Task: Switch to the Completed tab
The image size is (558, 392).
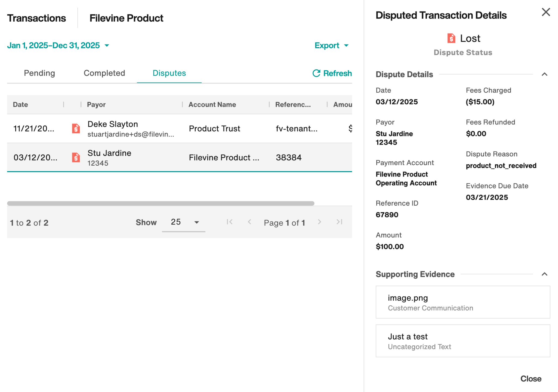Action: click(x=104, y=73)
